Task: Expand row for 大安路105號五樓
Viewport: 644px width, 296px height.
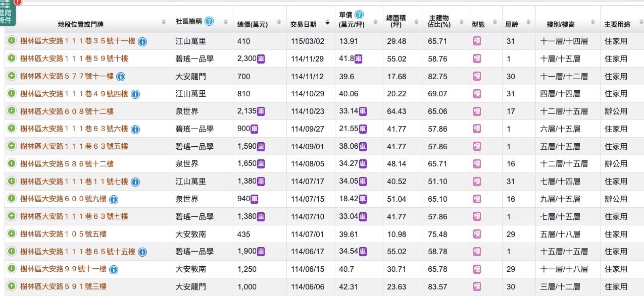Action: point(12,234)
